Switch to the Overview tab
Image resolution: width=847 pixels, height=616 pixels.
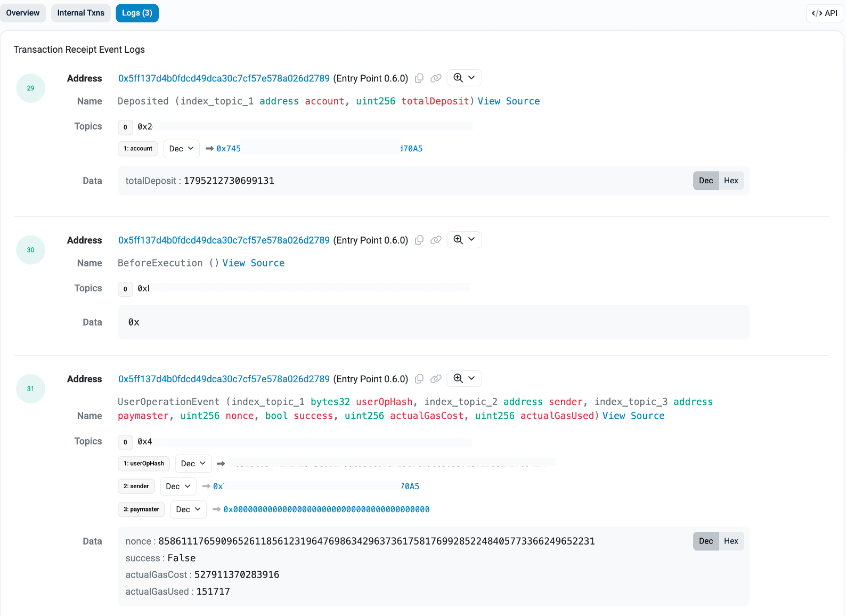tap(23, 13)
